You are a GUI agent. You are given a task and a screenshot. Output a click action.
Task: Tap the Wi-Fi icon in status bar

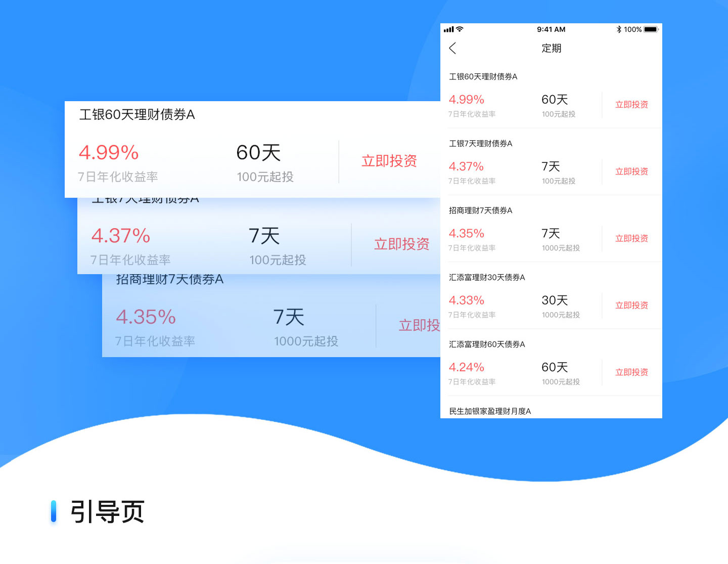pos(459,29)
